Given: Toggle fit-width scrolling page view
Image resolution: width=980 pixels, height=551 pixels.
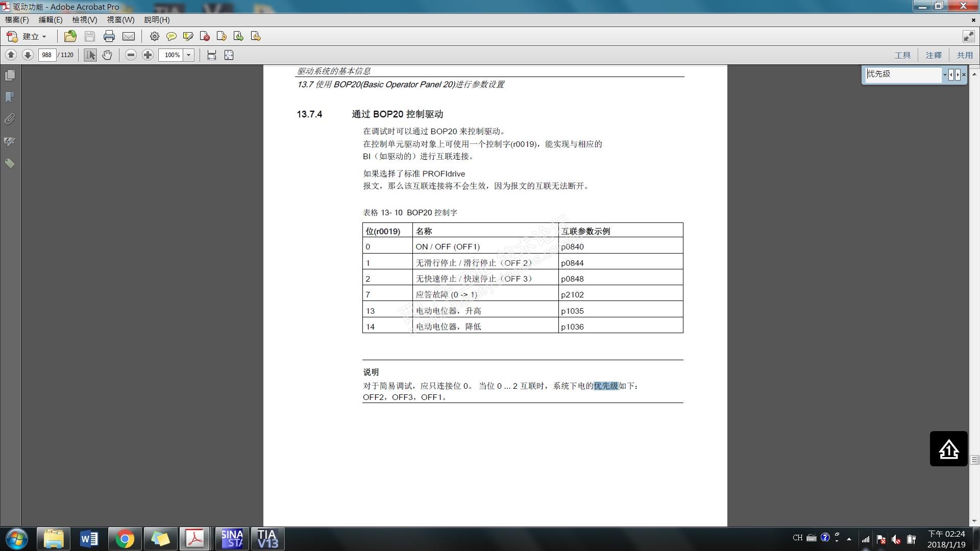Looking at the screenshot, I should point(212,55).
